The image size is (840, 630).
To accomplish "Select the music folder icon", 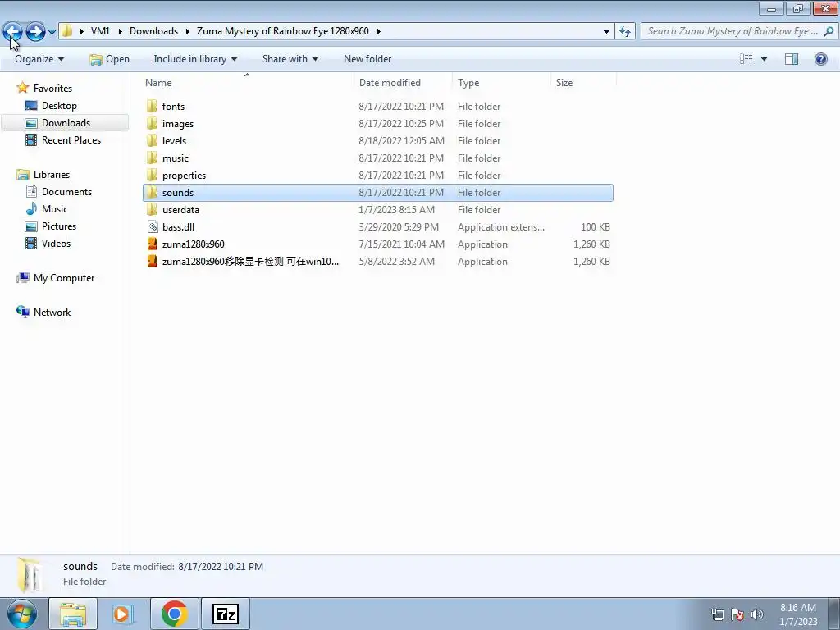I will tap(152, 158).
